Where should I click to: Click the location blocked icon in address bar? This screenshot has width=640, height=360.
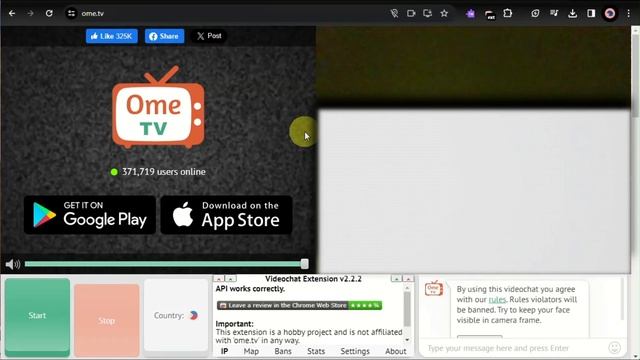coord(394,13)
